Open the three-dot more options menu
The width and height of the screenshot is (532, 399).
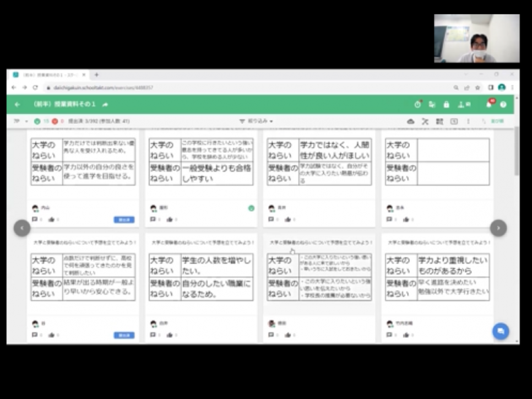click(x=468, y=121)
